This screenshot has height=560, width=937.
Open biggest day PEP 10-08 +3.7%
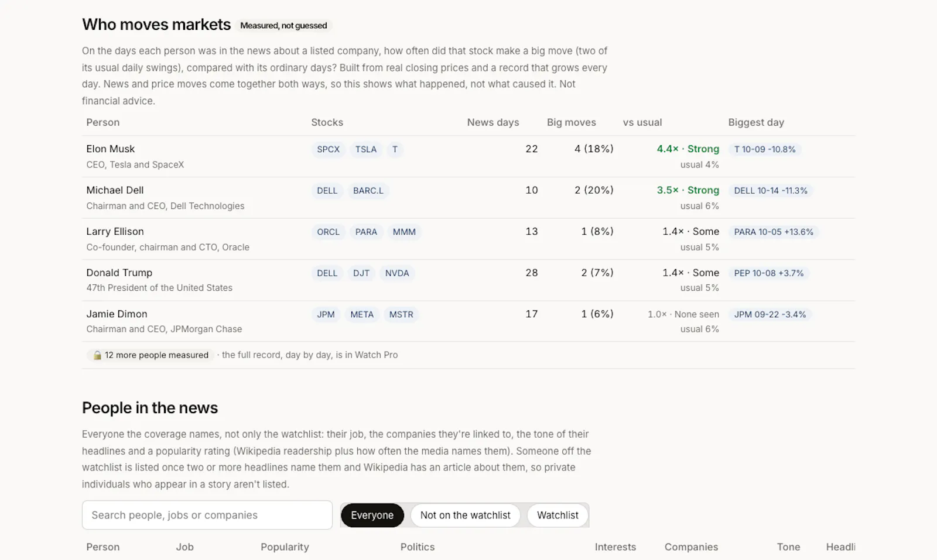[x=769, y=273]
